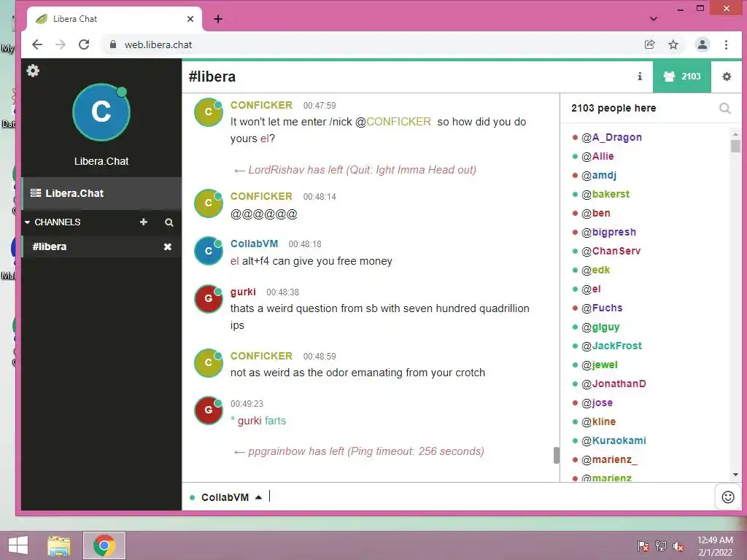Click gurki avatar beside farts action
The height and width of the screenshot is (560, 747).
coord(208,410)
